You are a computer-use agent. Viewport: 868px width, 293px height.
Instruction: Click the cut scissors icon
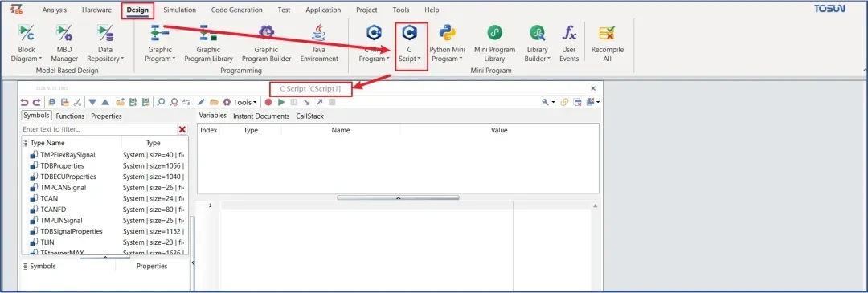[x=77, y=102]
